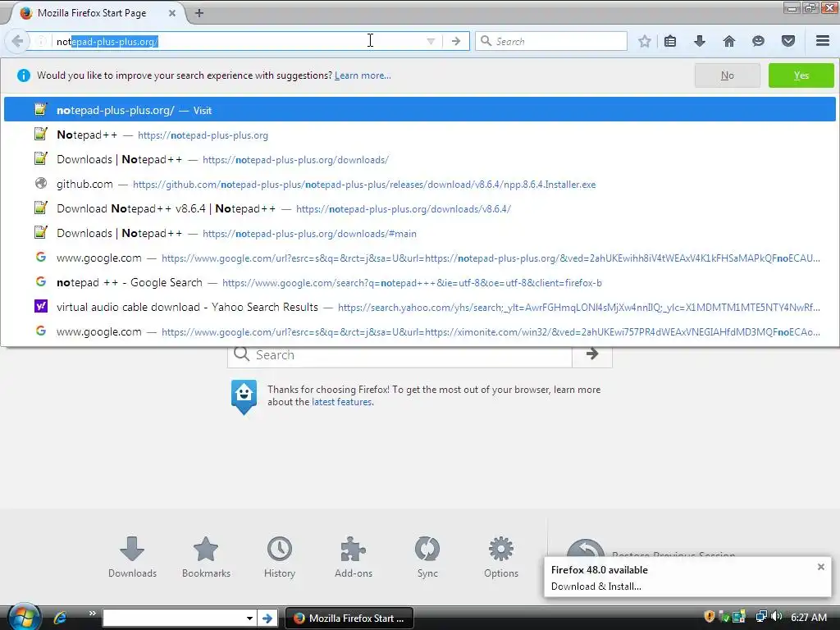840x630 pixels.
Task: Open the latest features link
Action: click(x=341, y=402)
